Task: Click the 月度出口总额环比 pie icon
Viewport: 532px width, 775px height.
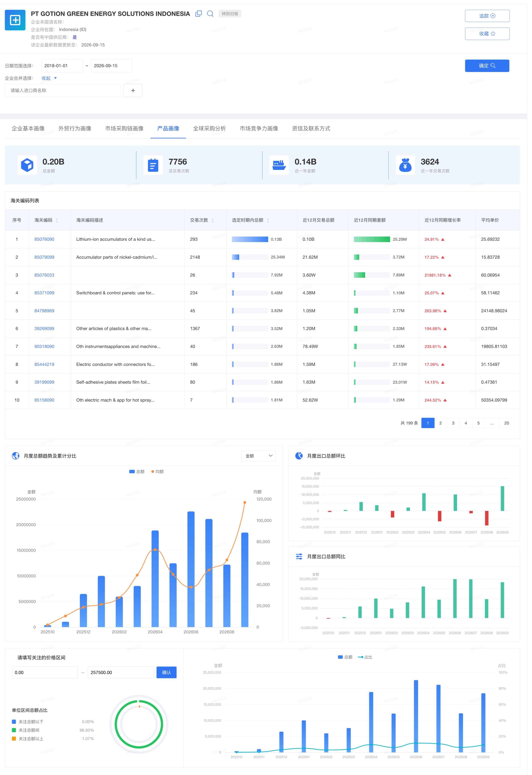Action: [x=299, y=456]
